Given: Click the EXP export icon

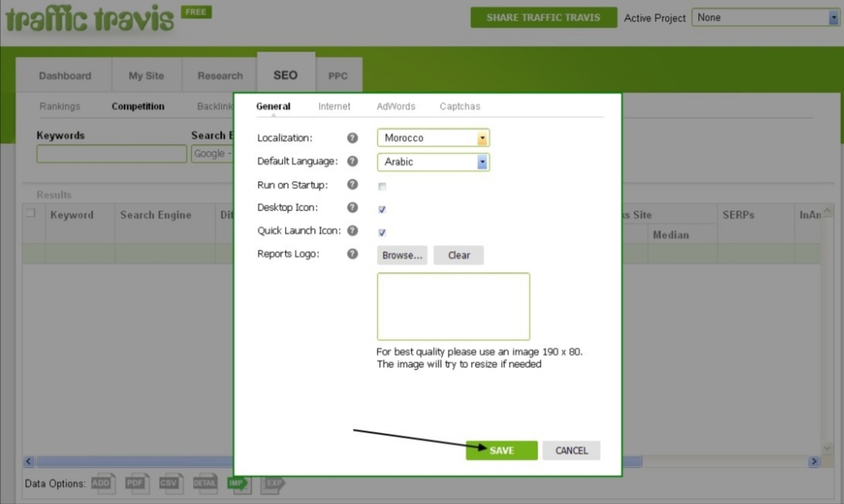Looking at the screenshot, I should tap(273, 484).
